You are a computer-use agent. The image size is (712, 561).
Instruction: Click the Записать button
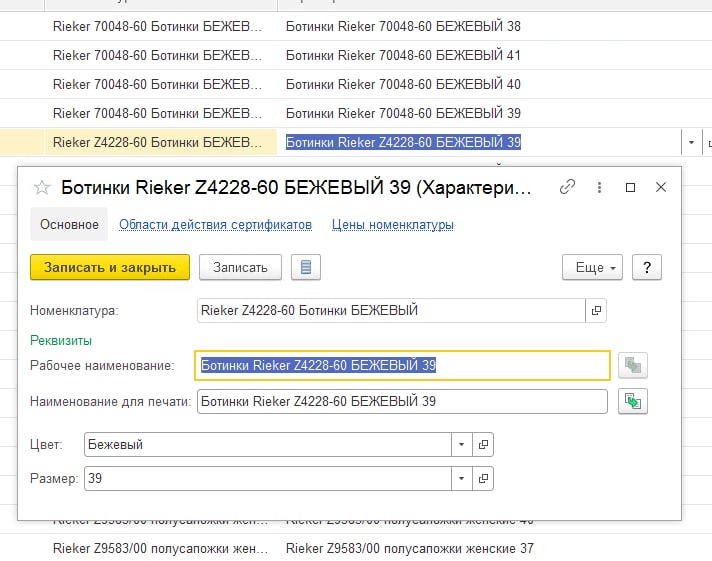(240, 267)
